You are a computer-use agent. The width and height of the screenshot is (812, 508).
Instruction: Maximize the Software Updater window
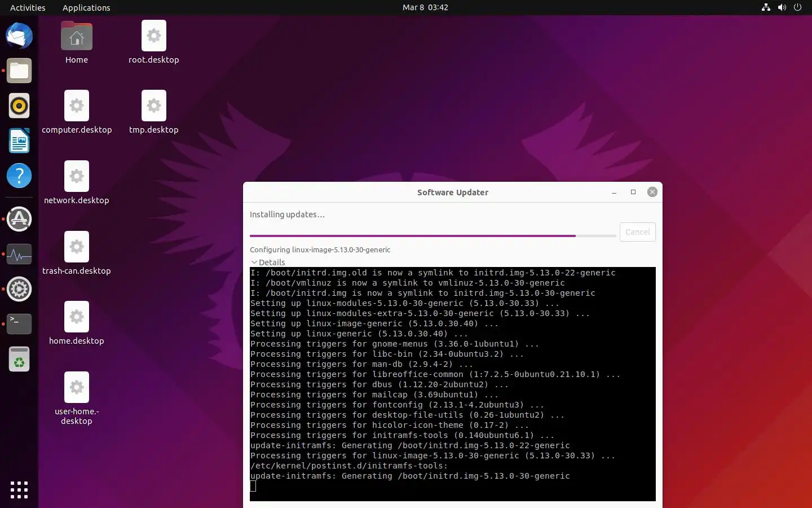pos(633,192)
